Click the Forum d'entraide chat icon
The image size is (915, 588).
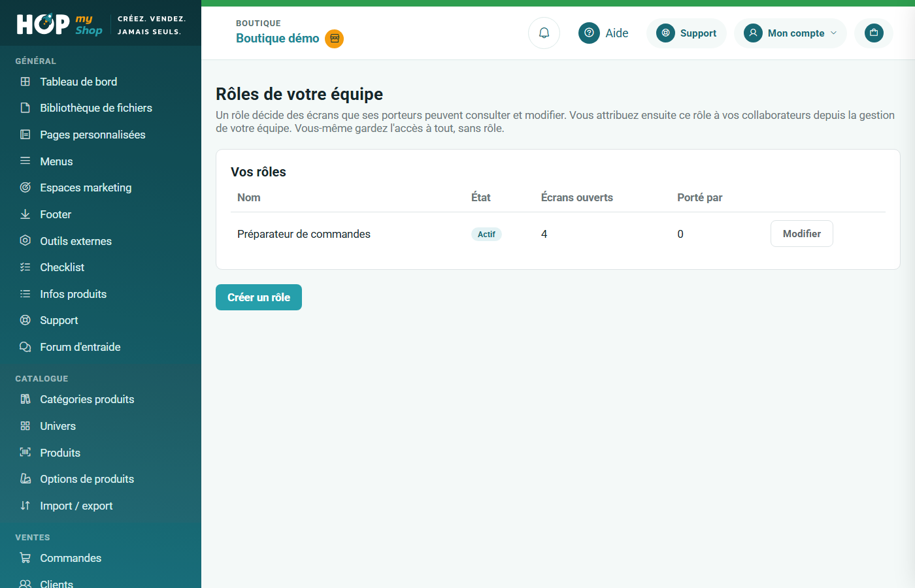[25, 347]
